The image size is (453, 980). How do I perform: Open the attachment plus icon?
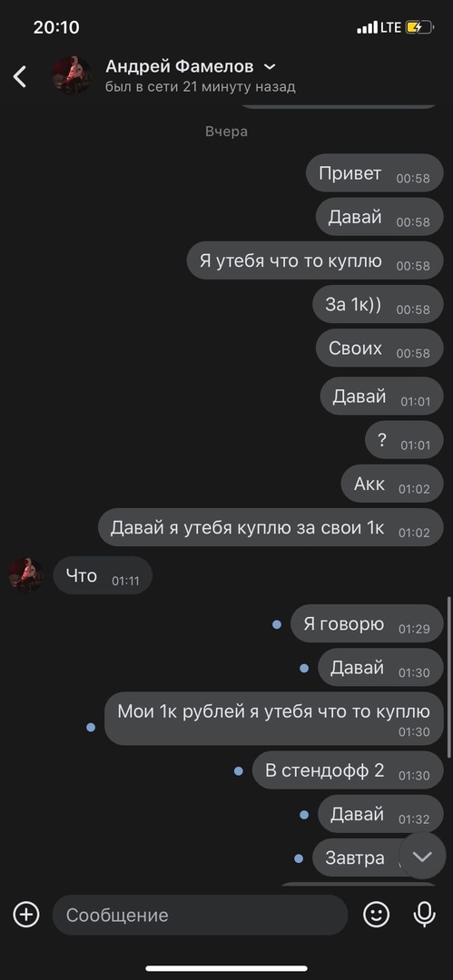[26, 915]
